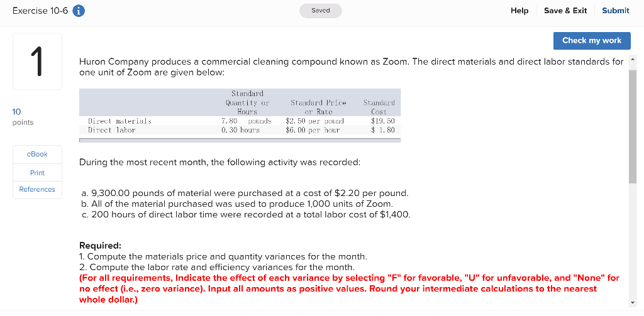Click the Required heading
The height and width of the screenshot is (316, 644).
(x=100, y=246)
